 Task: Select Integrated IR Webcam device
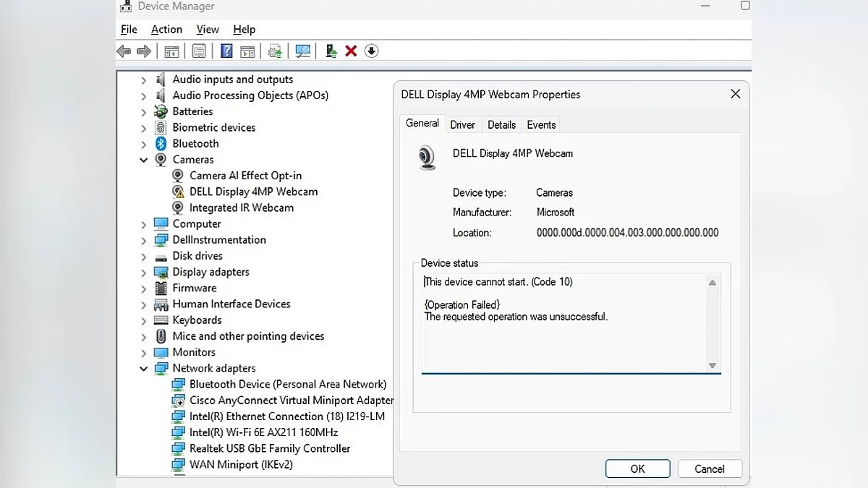point(241,207)
